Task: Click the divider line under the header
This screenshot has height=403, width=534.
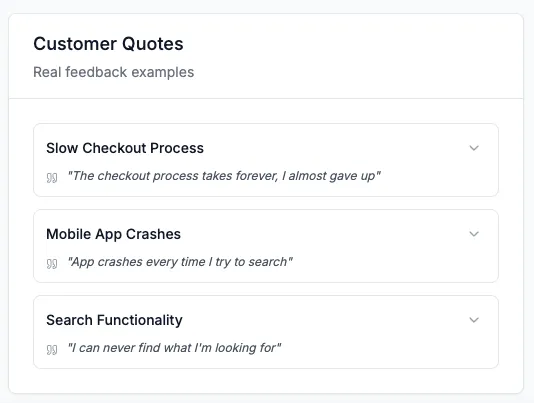Action: tap(266, 98)
